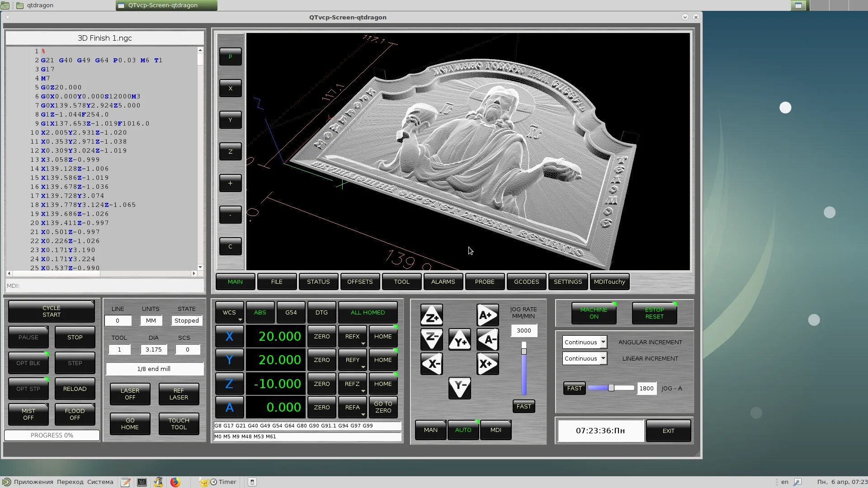Toggle ABS coordinate display
The image size is (868, 488).
pos(260,313)
